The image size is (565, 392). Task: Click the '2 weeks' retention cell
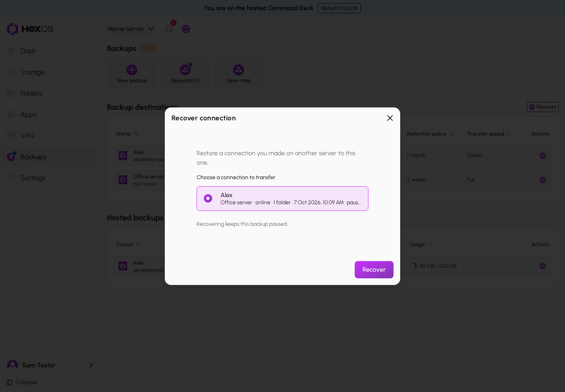417,180
